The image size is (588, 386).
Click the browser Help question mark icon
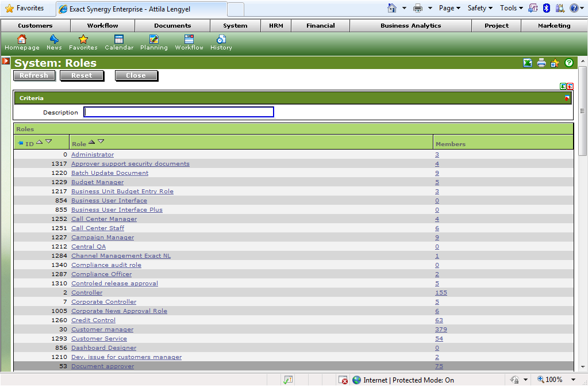(574, 8)
